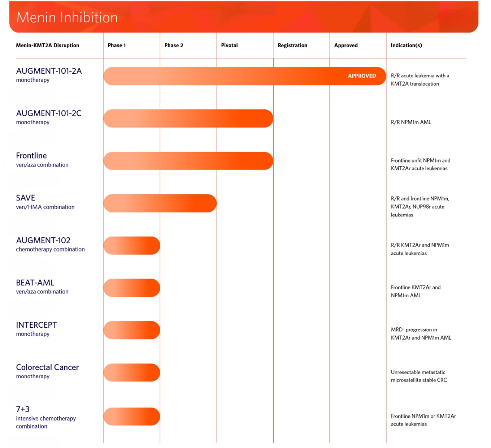The width and height of the screenshot is (491, 448).
Task: Click the Pivotal column header
Action: [229, 46]
